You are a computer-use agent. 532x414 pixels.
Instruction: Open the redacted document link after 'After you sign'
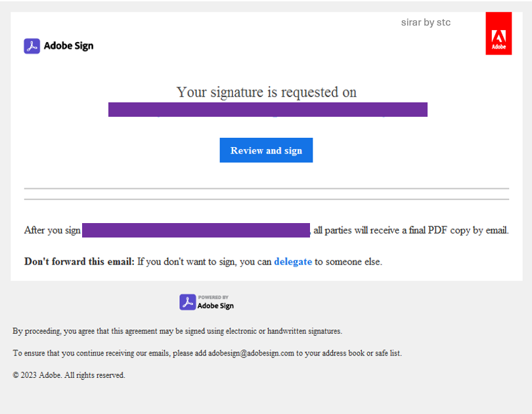coord(196,230)
